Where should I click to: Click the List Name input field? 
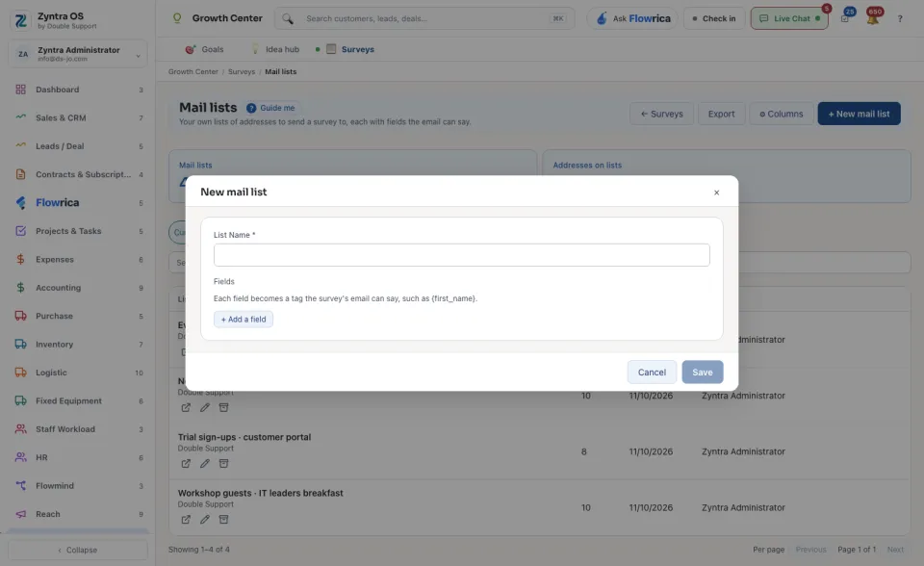461,255
